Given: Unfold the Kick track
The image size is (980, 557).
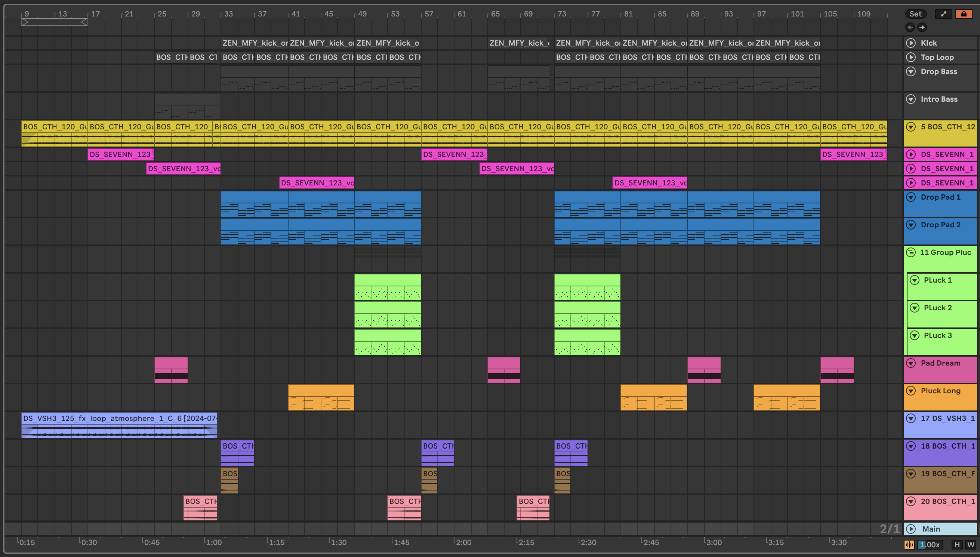Looking at the screenshot, I should [911, 43].
